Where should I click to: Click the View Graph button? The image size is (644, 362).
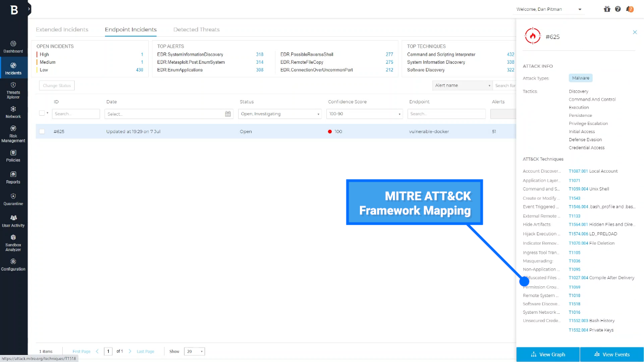coord(548,354)
